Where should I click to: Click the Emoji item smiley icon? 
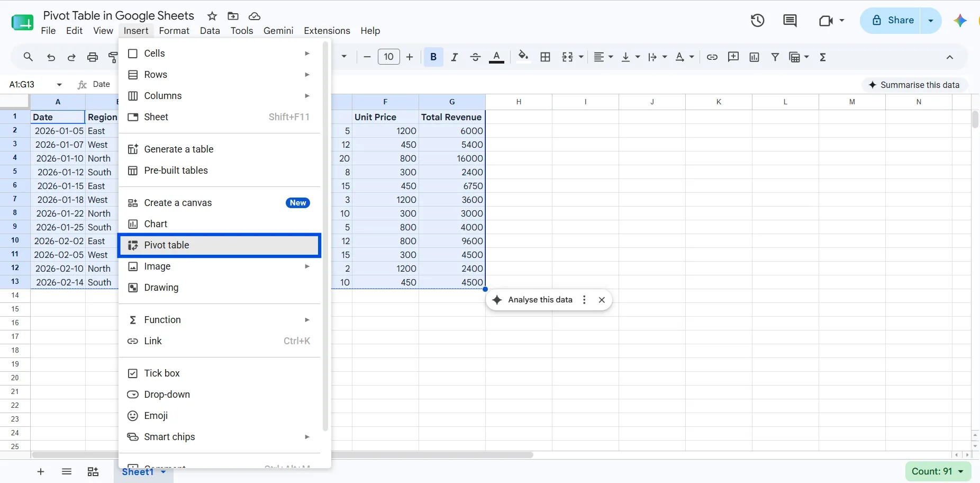click(133, 416)
